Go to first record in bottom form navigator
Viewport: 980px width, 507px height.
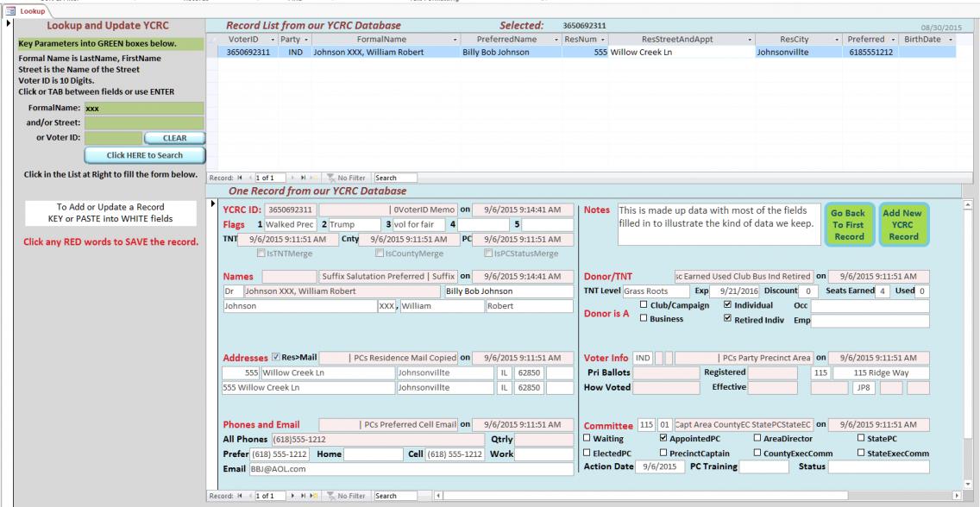[x=241, y=496]
